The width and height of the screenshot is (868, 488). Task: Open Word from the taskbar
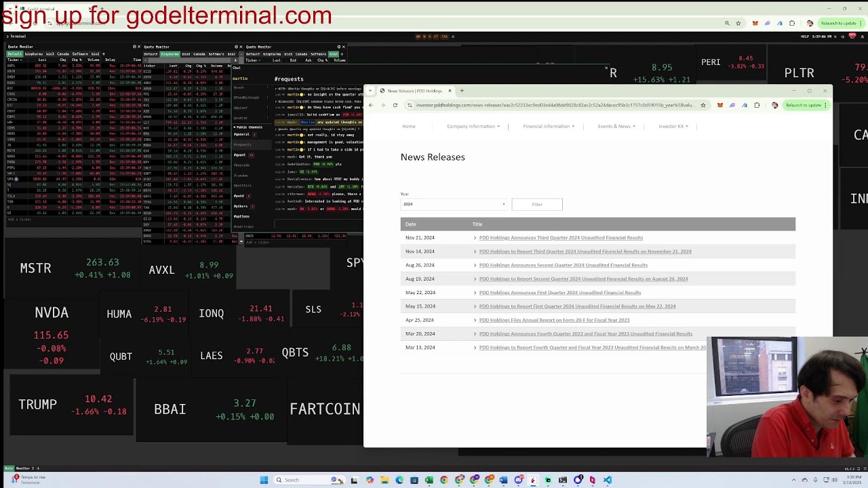[503, 480]
